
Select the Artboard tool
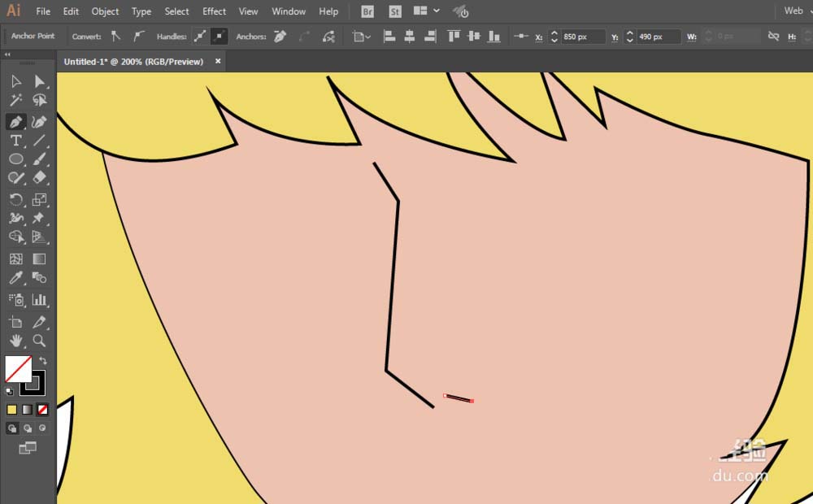[16, 322]
